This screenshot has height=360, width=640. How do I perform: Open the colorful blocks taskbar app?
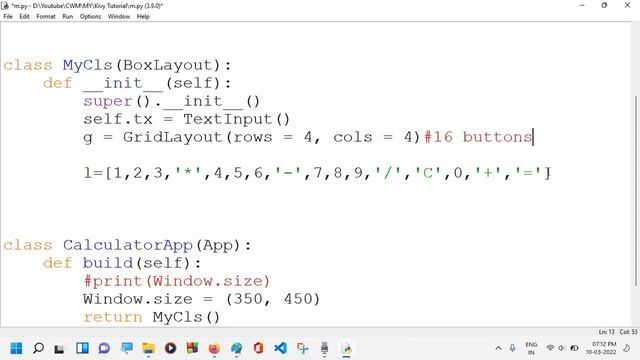192,348
